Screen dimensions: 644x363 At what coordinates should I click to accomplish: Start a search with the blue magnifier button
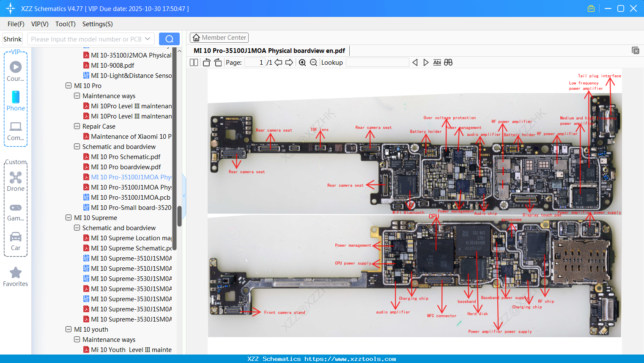[x=169, y=38]
